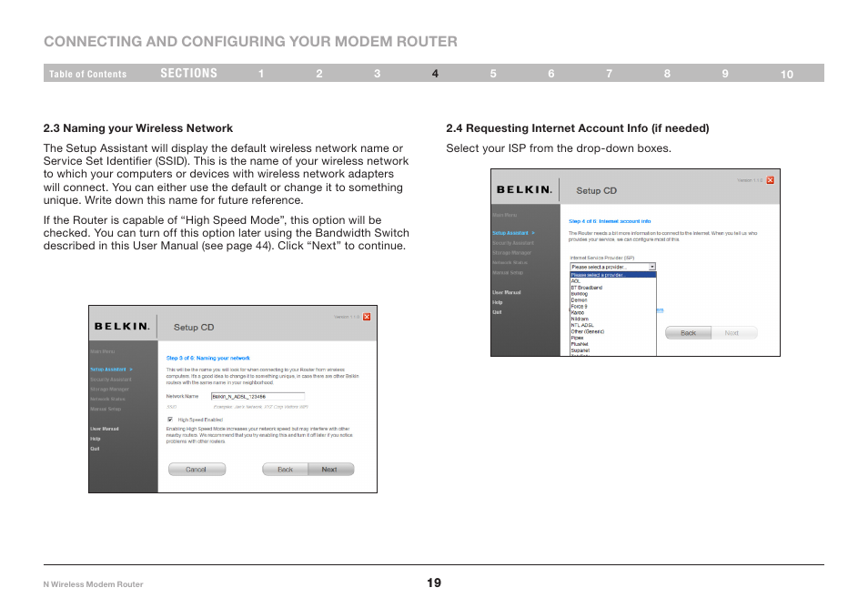This screenshot has height=608, width=868.
Task: Open Security Assistant in Step 3 window sidebar
Action: (x=111, y=380)
